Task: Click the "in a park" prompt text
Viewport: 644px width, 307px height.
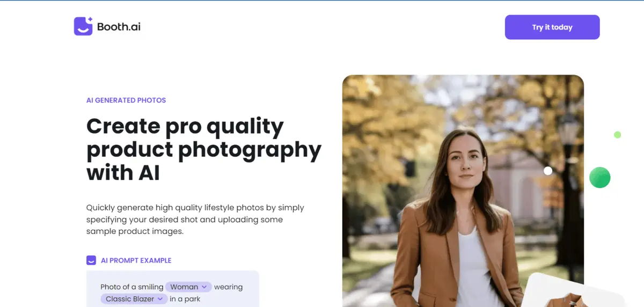Action: pyautogui.click(x=185, y=299)
